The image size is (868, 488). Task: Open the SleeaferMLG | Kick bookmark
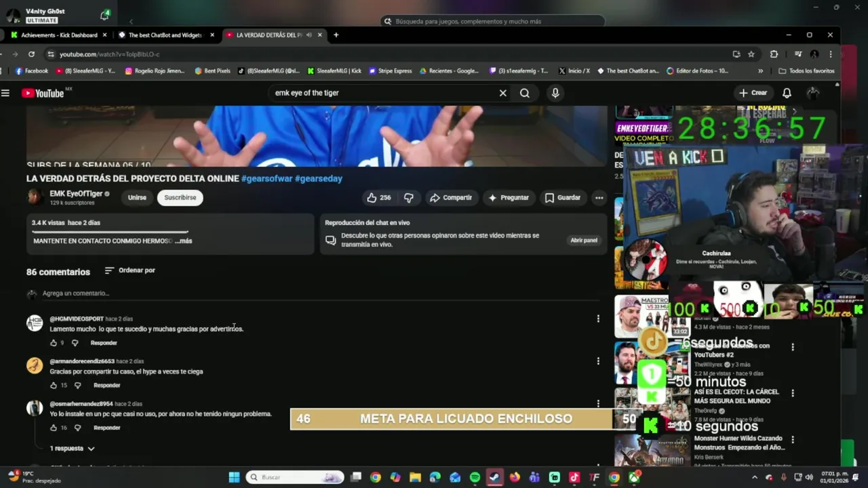(x=334, y=70)
